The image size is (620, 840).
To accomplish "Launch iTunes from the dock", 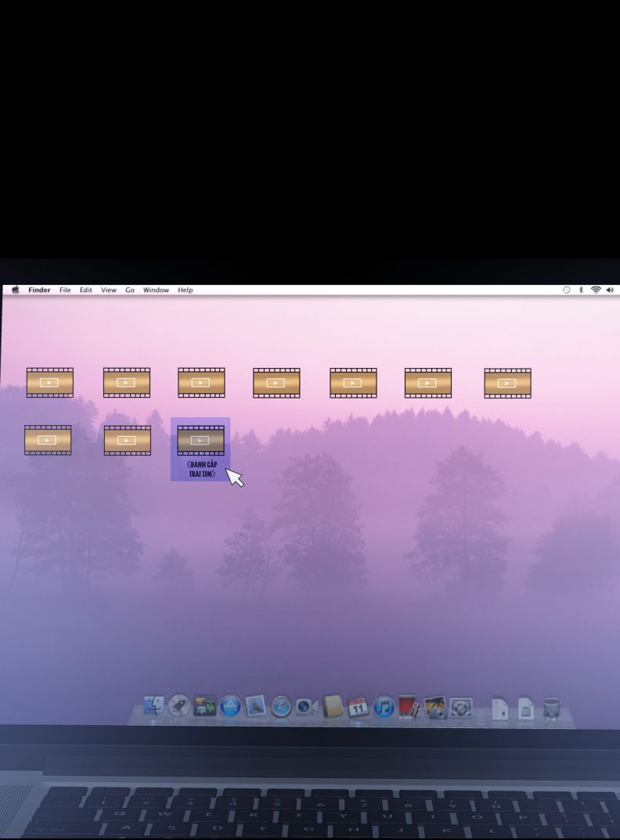I will pyautogui.click(x=383, y=707).
